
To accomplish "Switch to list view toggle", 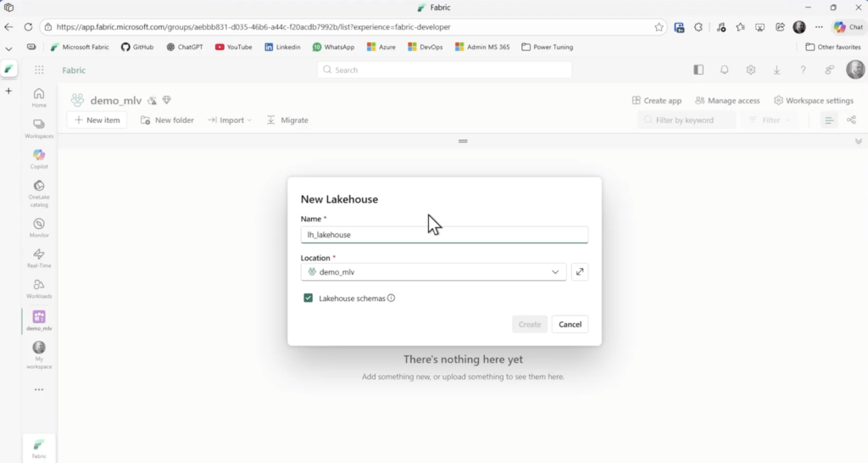I will click(x=829, y=120).
